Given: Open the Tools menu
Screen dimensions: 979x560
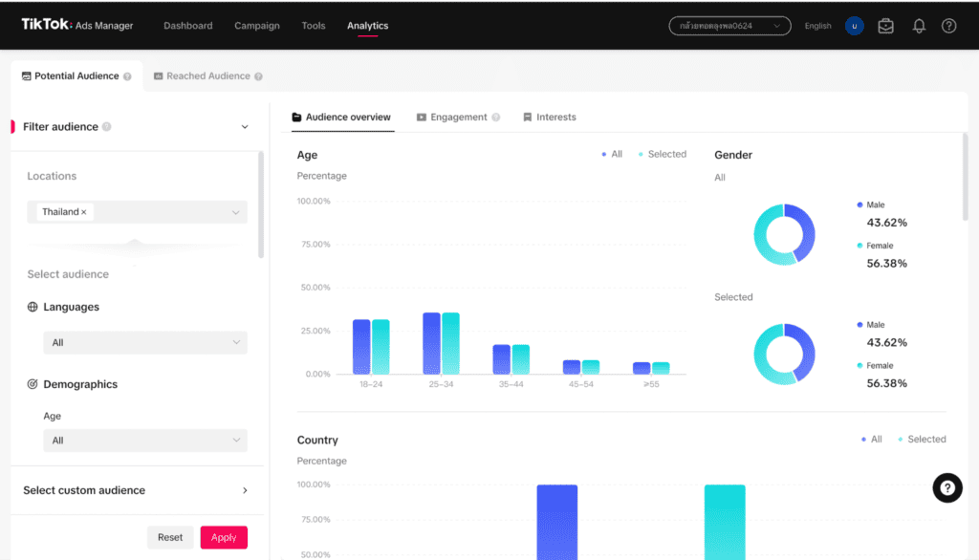Looking at the screenshot, I should coord(313,26).
